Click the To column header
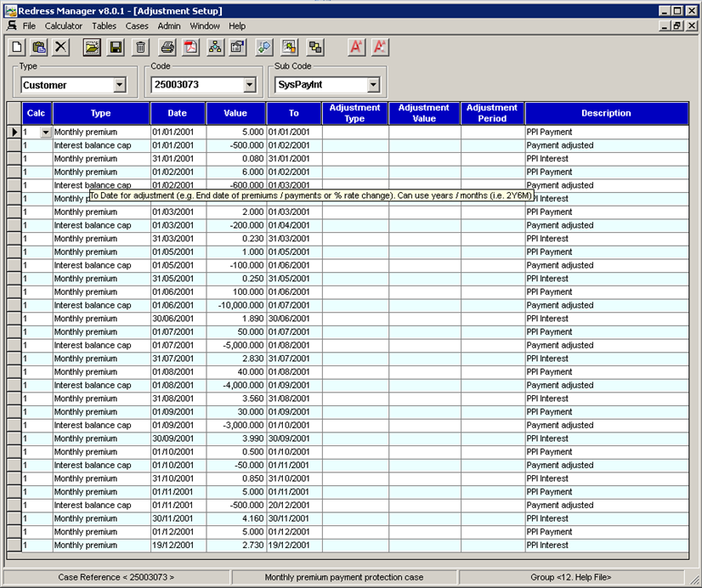Image resolution: width=702 pixels, height=588 pixels. pyautogui.click(x=294, y=113)
